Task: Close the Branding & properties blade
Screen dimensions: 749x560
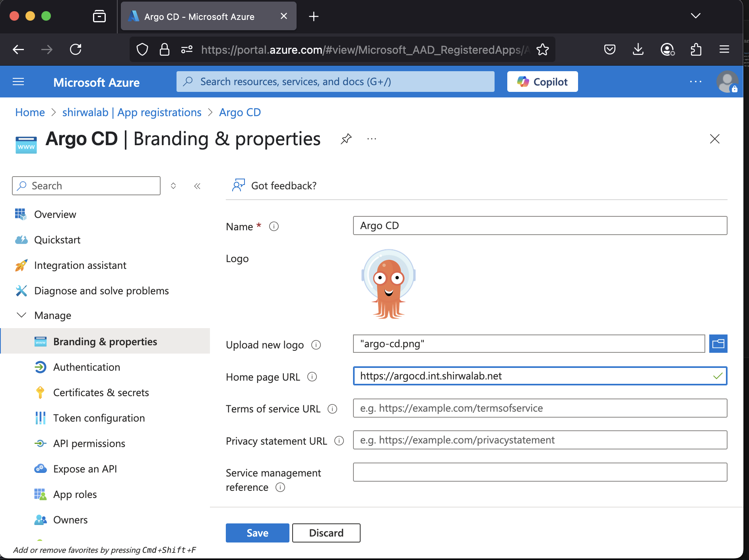Action: (x=715, y=139)
